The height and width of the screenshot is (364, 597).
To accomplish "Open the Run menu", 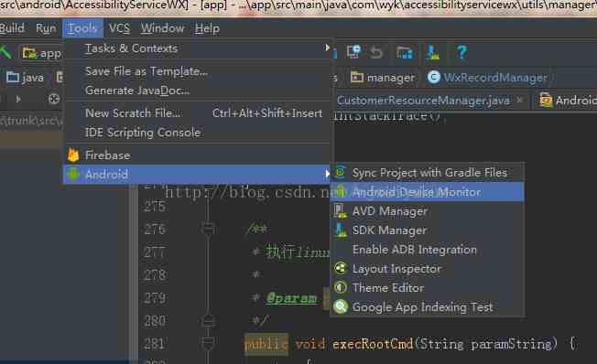I will click(x=46, y=28).
